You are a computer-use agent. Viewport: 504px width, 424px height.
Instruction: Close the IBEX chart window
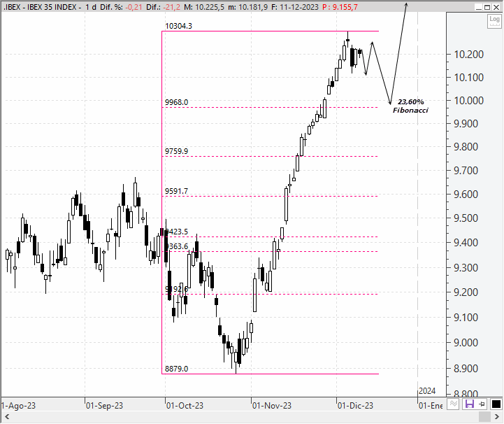tap(496, 8)
